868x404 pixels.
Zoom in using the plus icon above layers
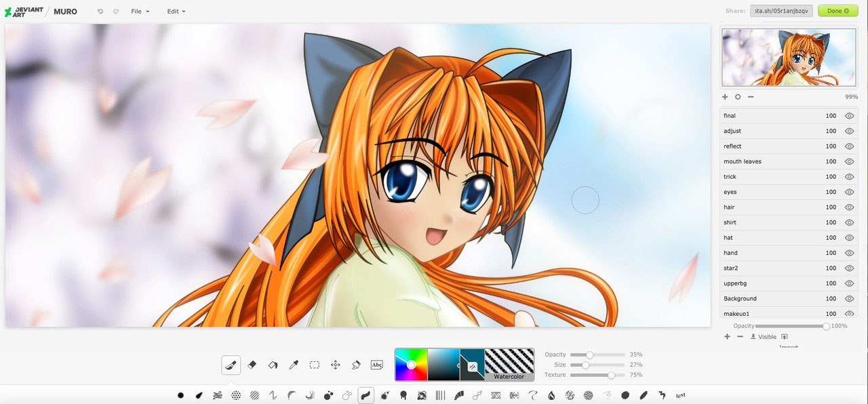coord(724,97)
